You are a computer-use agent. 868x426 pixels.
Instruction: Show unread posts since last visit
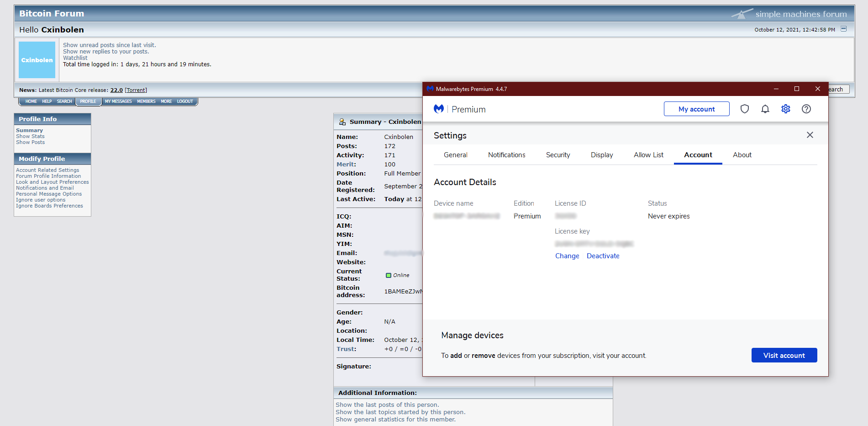pyautogui.click(x=110, y=45)
